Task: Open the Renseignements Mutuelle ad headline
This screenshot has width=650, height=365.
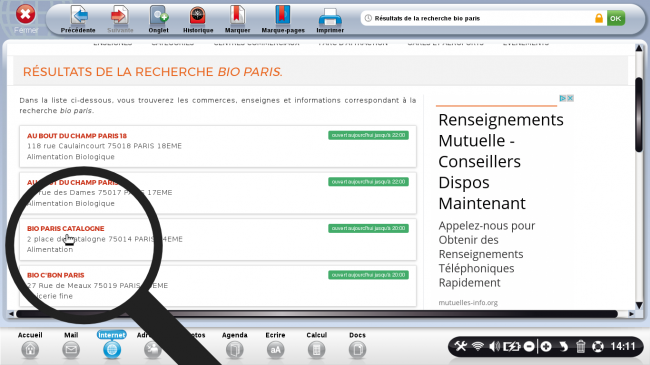Action: (x=501, y=161)
